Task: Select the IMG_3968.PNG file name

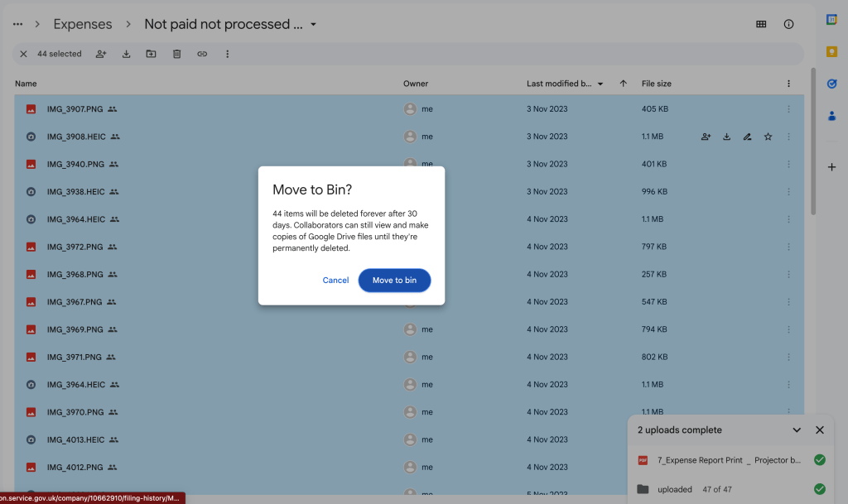Action: tap(75, 275)
